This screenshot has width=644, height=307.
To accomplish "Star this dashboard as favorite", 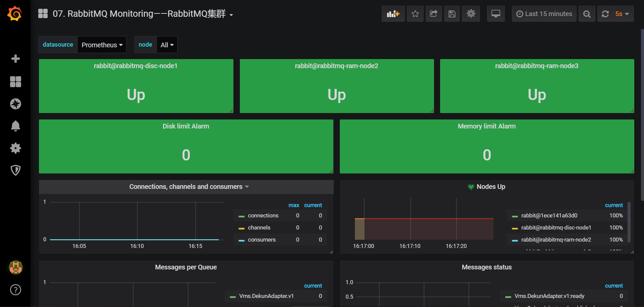I will [415, 14].
